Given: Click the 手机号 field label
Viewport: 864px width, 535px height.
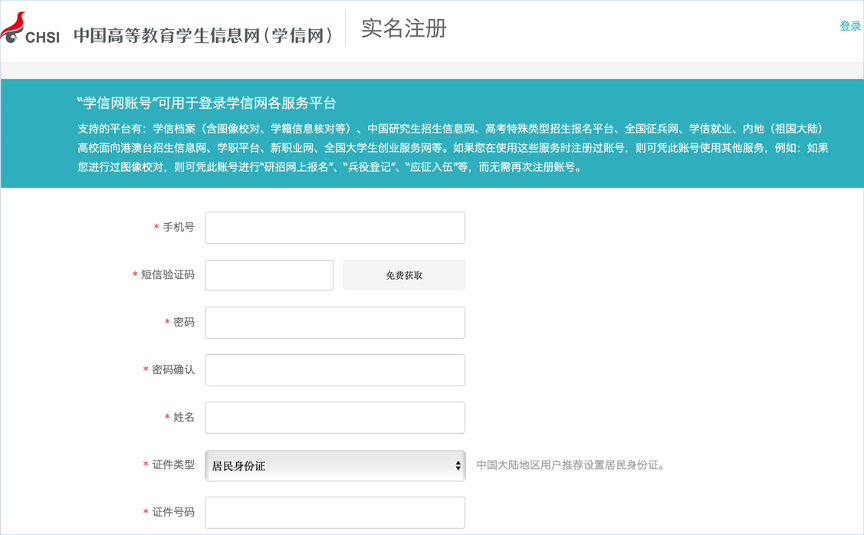Looking at the screenshot, I should click(178, 228).
